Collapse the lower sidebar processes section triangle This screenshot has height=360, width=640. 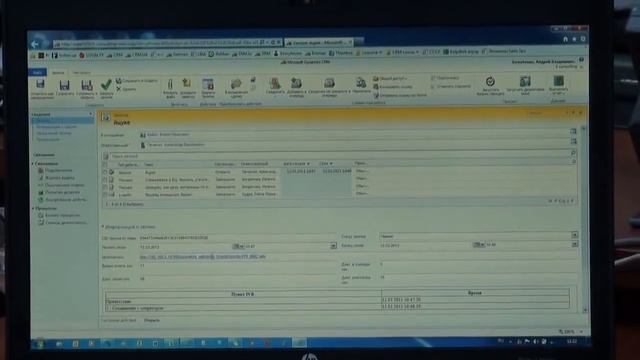click(x=33, y=209)
